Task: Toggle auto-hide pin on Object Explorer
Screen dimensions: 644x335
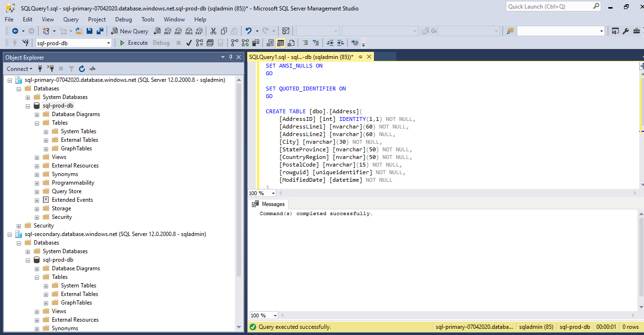Action: [231, 58]
